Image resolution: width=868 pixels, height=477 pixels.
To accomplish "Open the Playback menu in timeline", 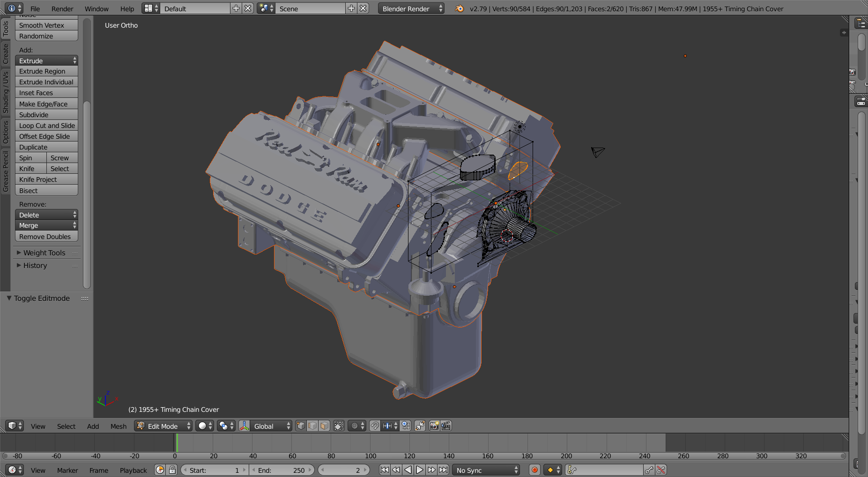I will [133, 470].
